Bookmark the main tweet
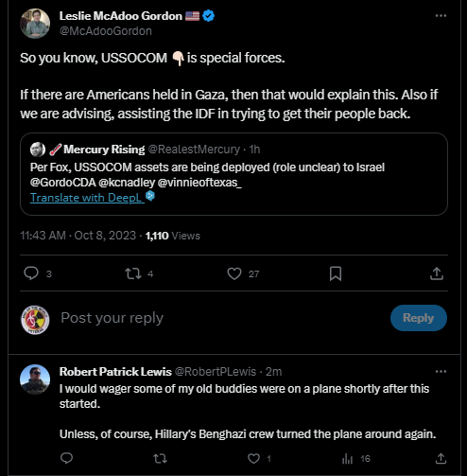Viewport: 467px width, 476px height. [x=336, y=273]
